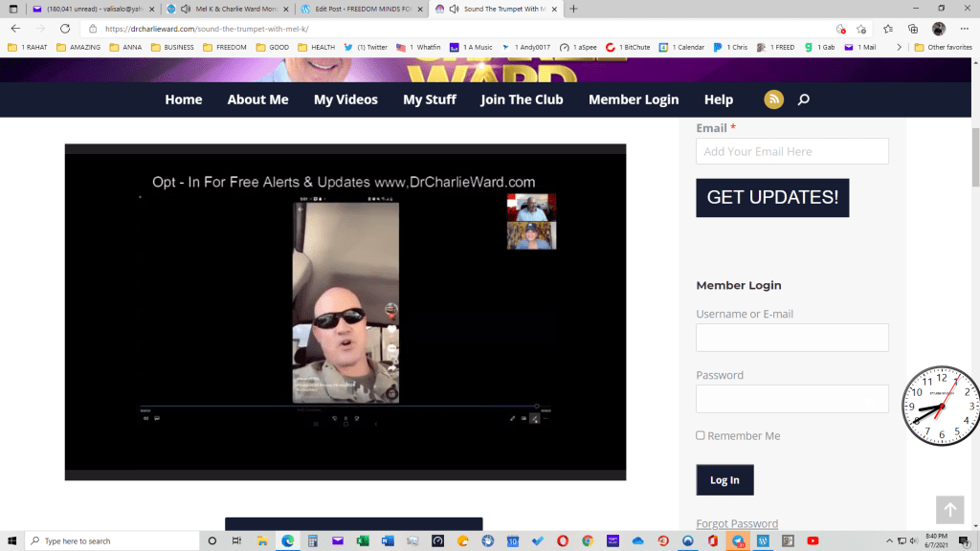The width and height of the screenshot is (980, 551).
Task: Click the scroll-to-top arrow button
Action: click(949, 510)
